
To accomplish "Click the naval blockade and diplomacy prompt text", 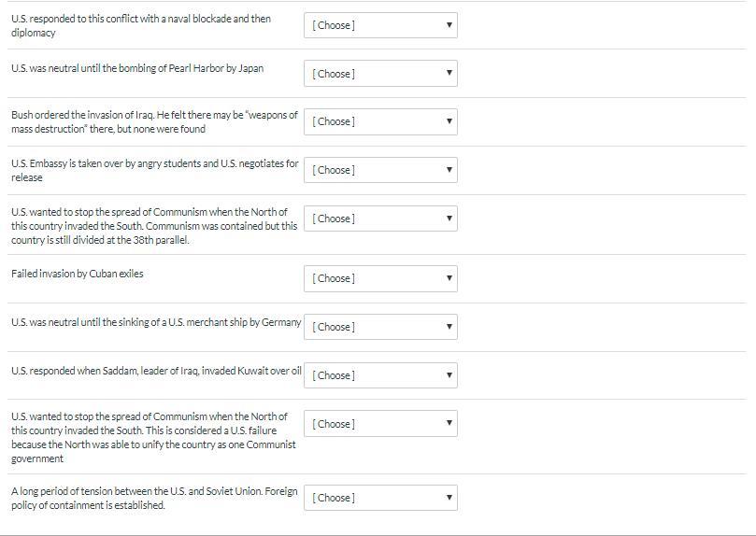I will pyautogui.click(x=140, y=25).
